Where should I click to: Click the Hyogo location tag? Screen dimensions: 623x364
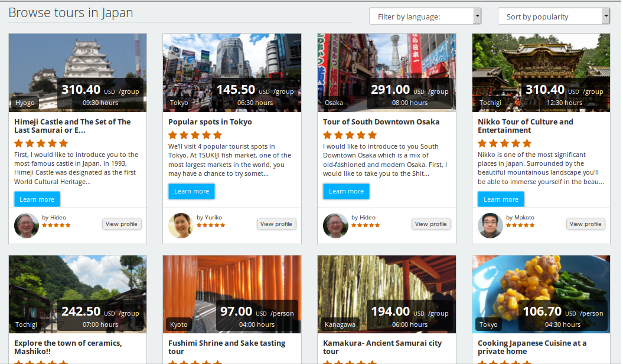point(25,103)
